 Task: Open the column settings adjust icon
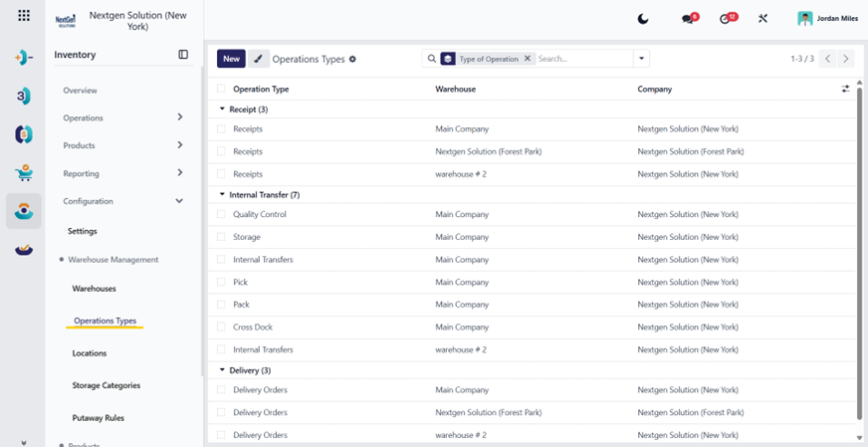click(845, 89)
